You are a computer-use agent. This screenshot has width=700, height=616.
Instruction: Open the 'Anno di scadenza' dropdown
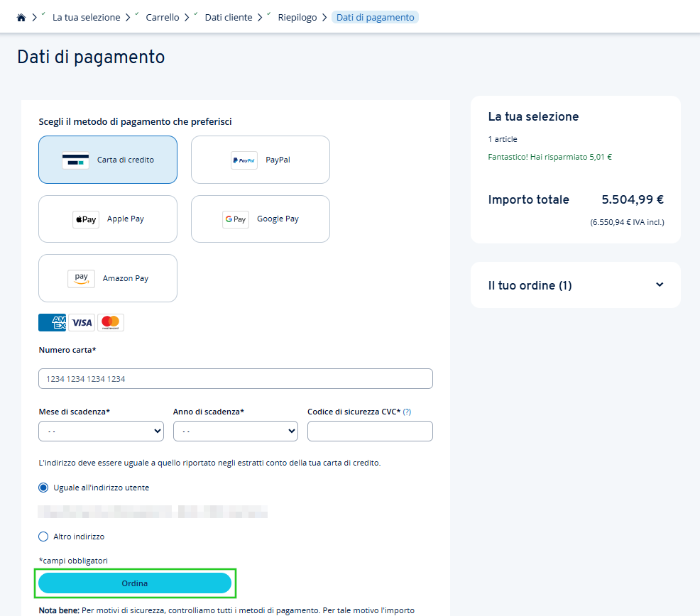pos(235,431)
